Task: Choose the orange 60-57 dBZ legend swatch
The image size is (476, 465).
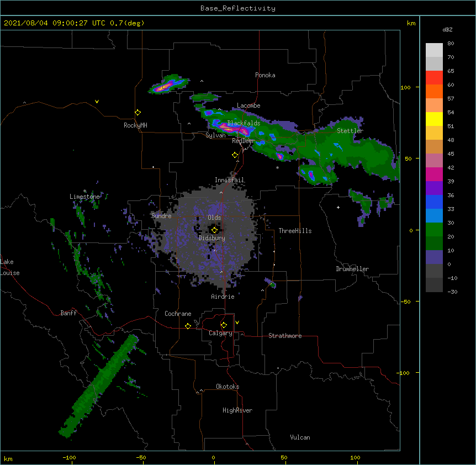Action: point(434,92)
